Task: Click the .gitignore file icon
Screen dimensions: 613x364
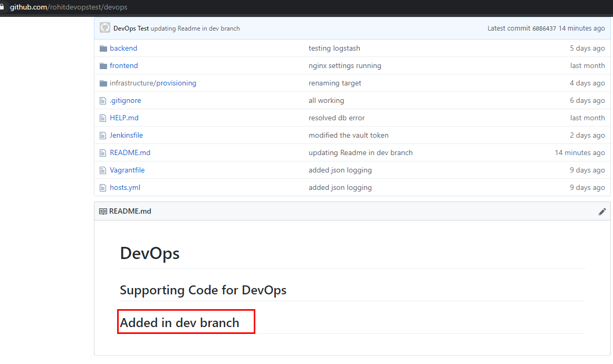Action: coord(103,101)
